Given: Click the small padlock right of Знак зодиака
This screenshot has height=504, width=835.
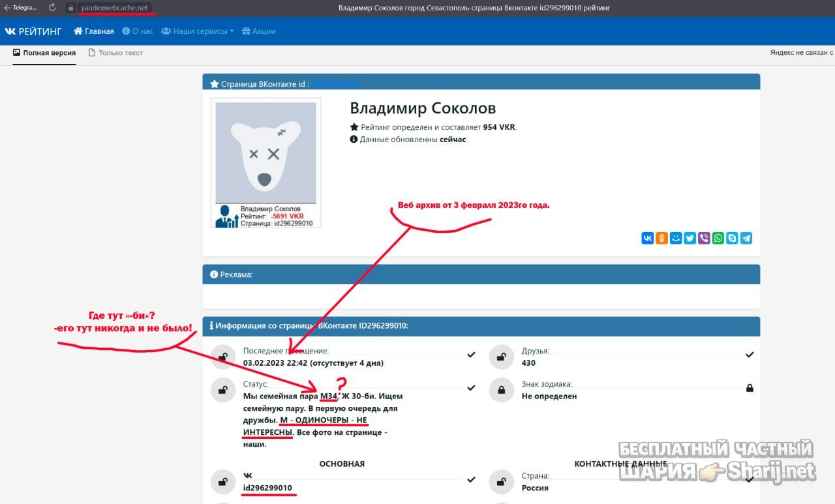Looking at the screenshot, I should pyautogui.click(x=750, y=388).
